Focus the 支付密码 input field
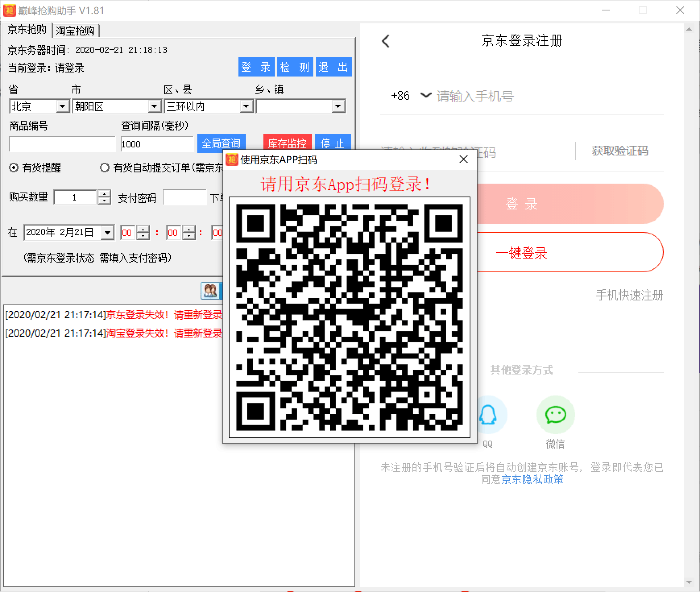This screenshot has width=700, height=592. point(185,197)
